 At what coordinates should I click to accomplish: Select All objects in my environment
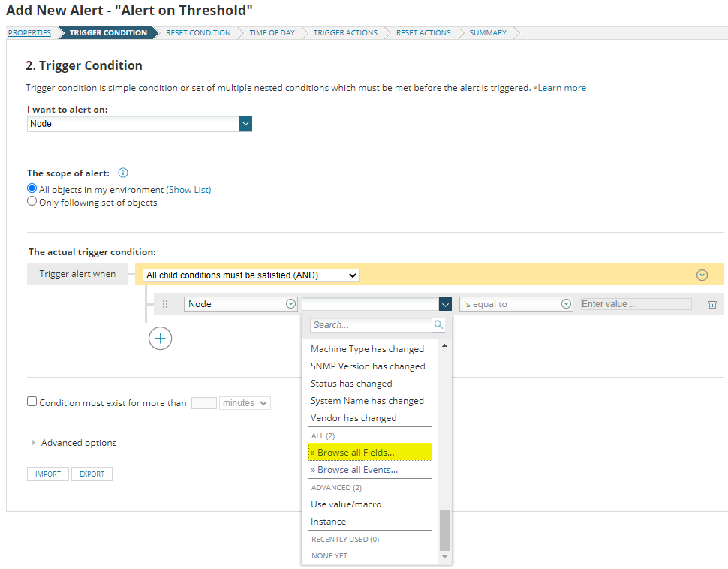tap(32, 189)
